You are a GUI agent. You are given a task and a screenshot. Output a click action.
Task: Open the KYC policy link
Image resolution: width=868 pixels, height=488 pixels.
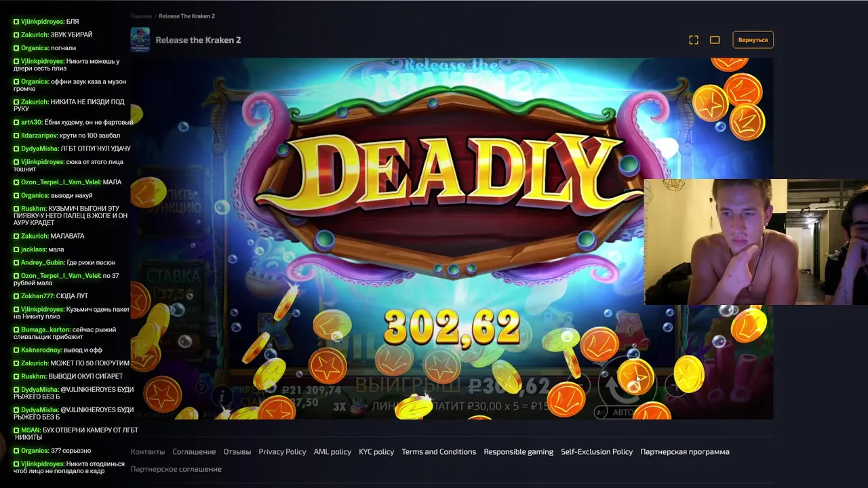point(376,451)
